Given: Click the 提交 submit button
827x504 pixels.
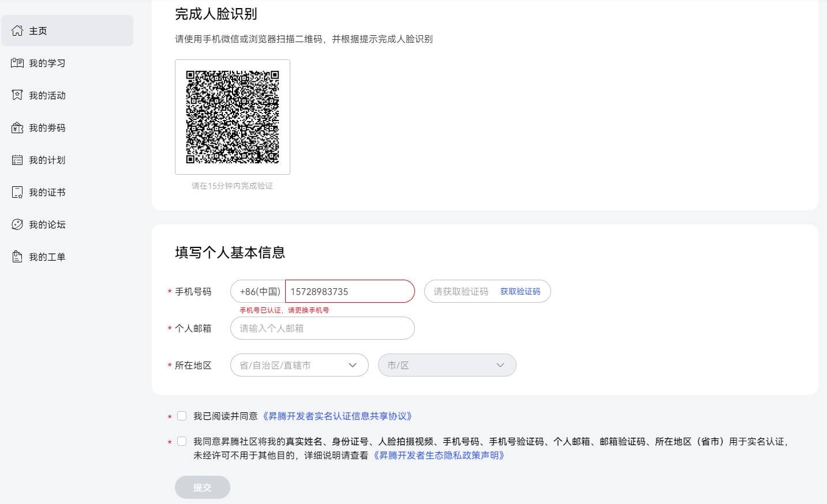Looking at the screenshot, I should pos(203,487).
